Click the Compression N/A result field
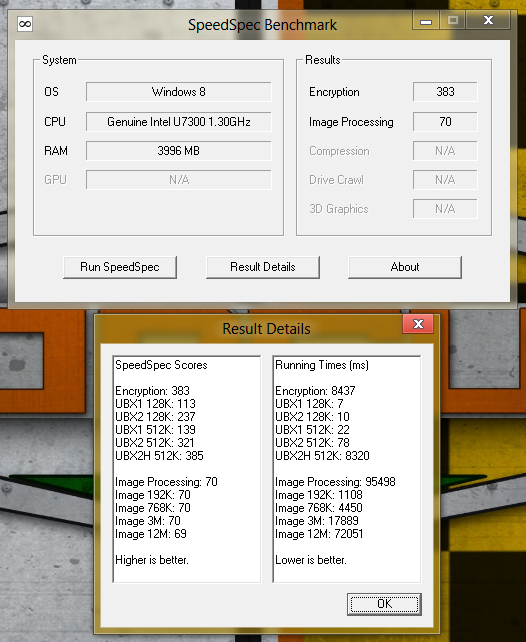 (x=445, y=151)
